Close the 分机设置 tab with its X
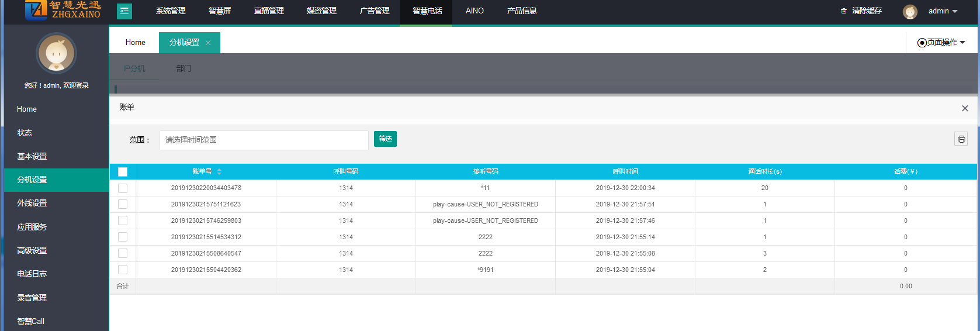The width and height of the screenshot is (980, 331). tap(208, 43)
